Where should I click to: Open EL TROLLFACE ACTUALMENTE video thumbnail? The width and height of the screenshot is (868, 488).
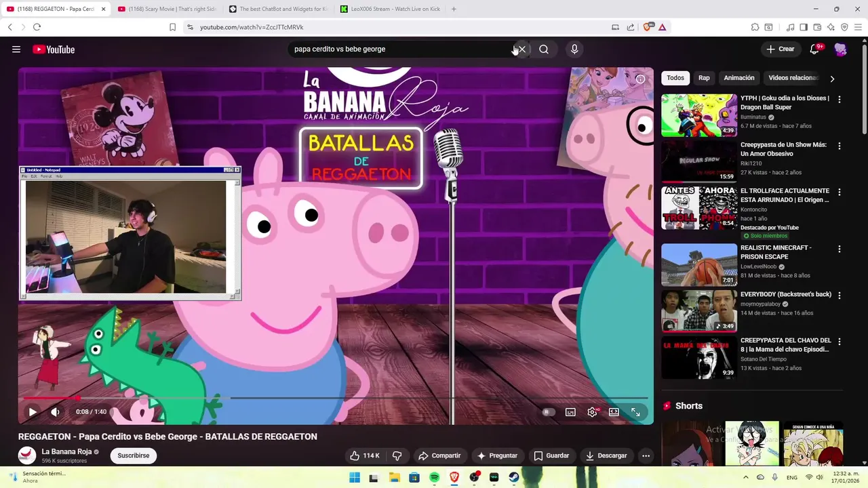tap(699, 208)
